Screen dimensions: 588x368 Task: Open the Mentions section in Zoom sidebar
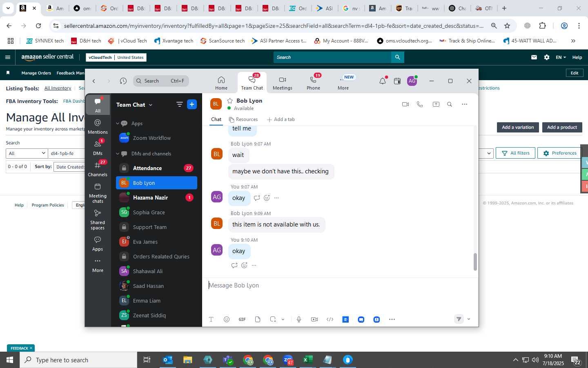coord(98,127)
